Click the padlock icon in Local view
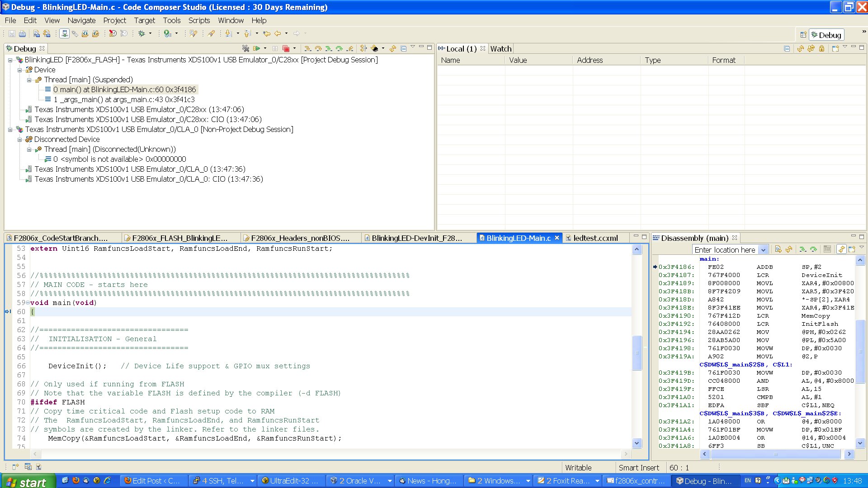This screenshot has height=488, width=868. 821,48
